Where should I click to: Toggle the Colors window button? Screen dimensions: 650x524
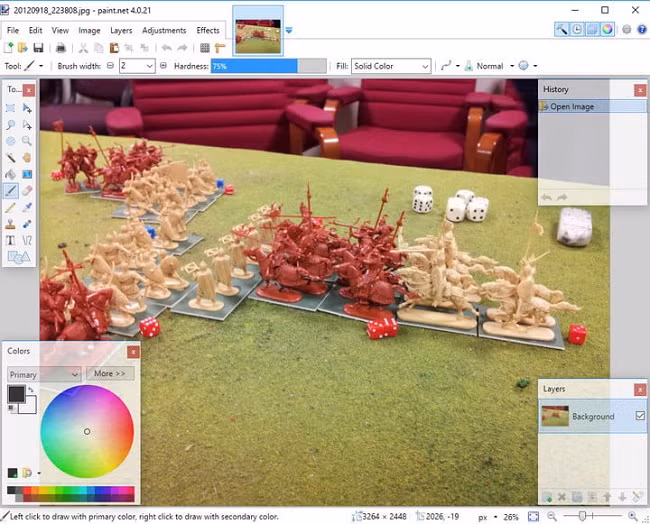pyautogui.click(x=606, y=30)
